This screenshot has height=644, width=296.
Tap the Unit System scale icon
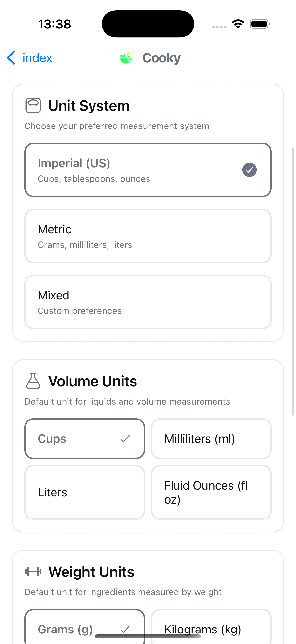pyautogui.click(x=33, y=106)
